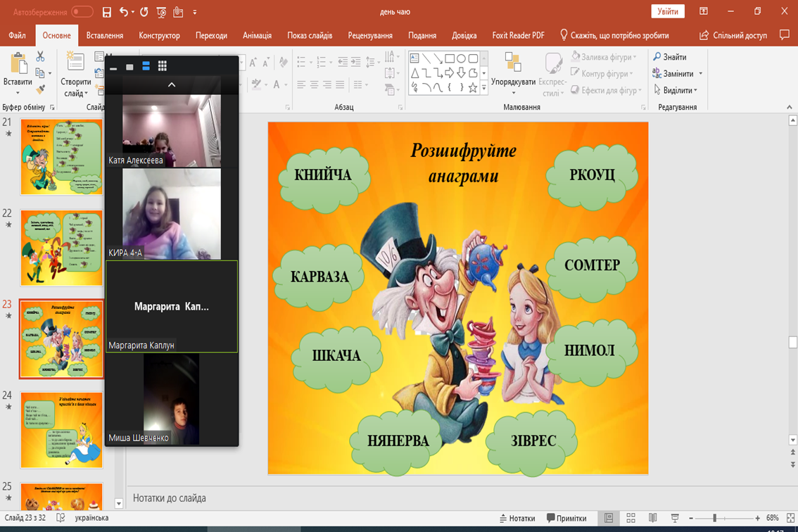This screenshot has width=798, height=532.
Task: Select the rectangle shape in the shapes gallery
Action: [x=450, y=58]
